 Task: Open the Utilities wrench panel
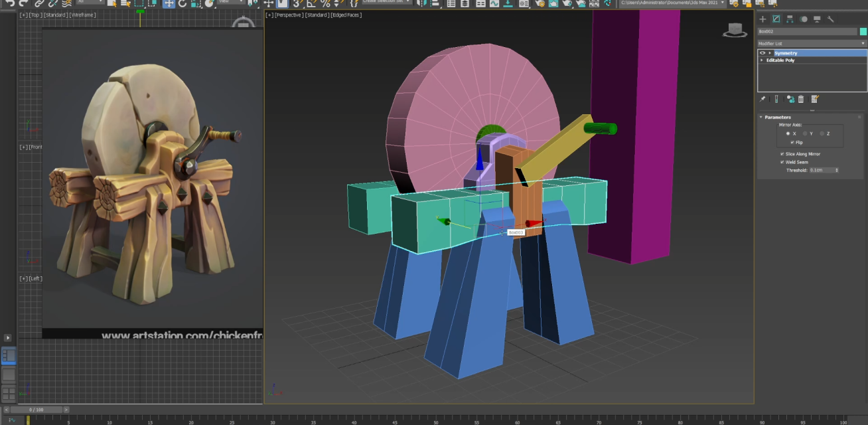pyautogui.click(x=830, y=19)
